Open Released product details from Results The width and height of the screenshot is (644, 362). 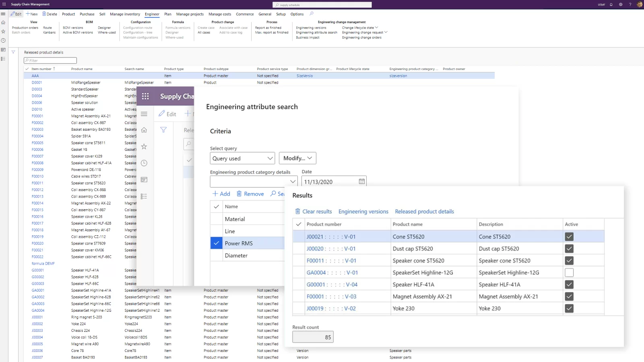pos(424,212)
